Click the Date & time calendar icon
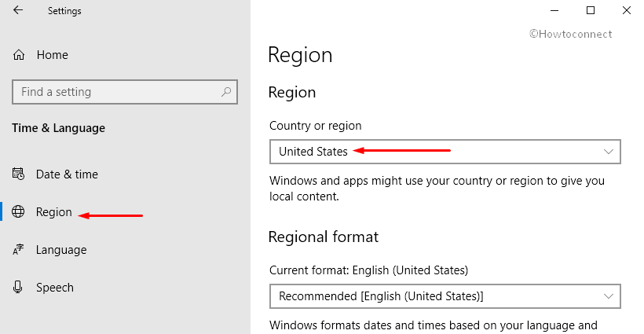The image size is (644, 334). 18,174
